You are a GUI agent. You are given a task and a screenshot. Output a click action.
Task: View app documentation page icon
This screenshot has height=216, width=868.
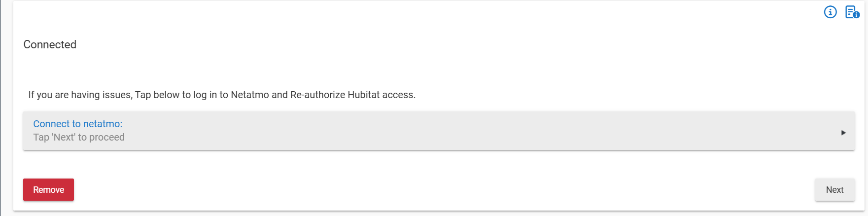[x=852, y=12]
